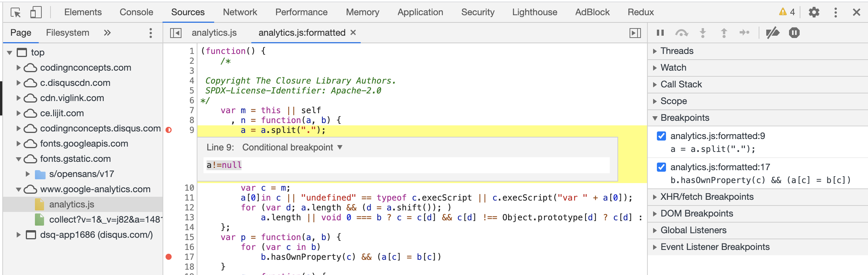This screenshot has height=275, width=868.
Task: Pause script execution
Action: tap(660, 33)
